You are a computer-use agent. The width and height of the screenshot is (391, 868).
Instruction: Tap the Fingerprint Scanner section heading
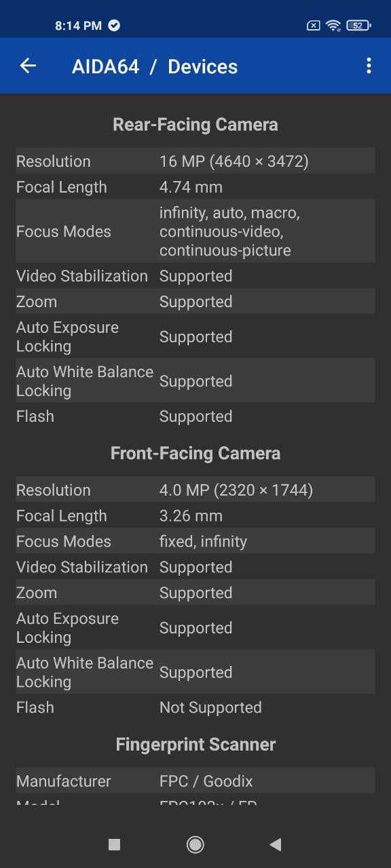(195, 745)
